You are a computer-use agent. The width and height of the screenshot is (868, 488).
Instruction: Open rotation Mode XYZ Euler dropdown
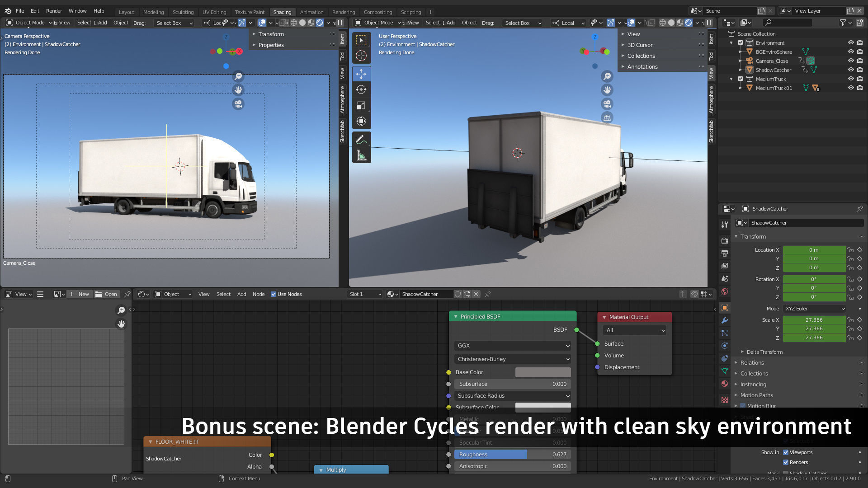pos(814,309)
